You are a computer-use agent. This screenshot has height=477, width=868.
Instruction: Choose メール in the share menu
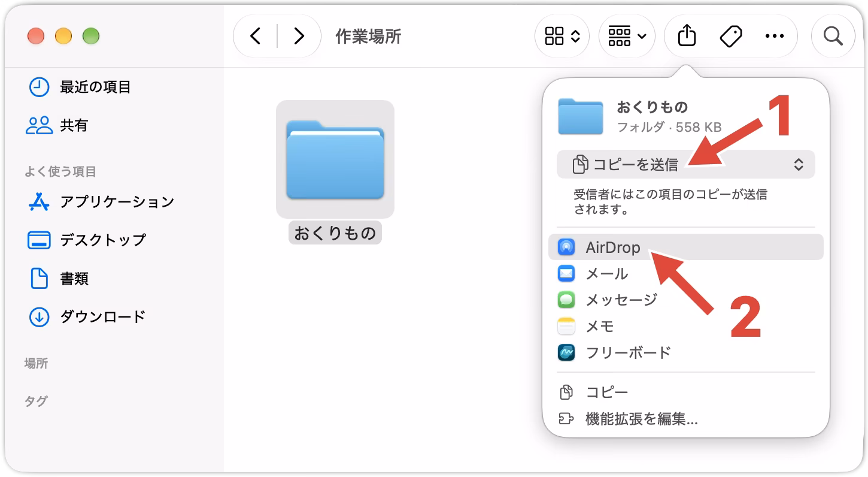686,274
